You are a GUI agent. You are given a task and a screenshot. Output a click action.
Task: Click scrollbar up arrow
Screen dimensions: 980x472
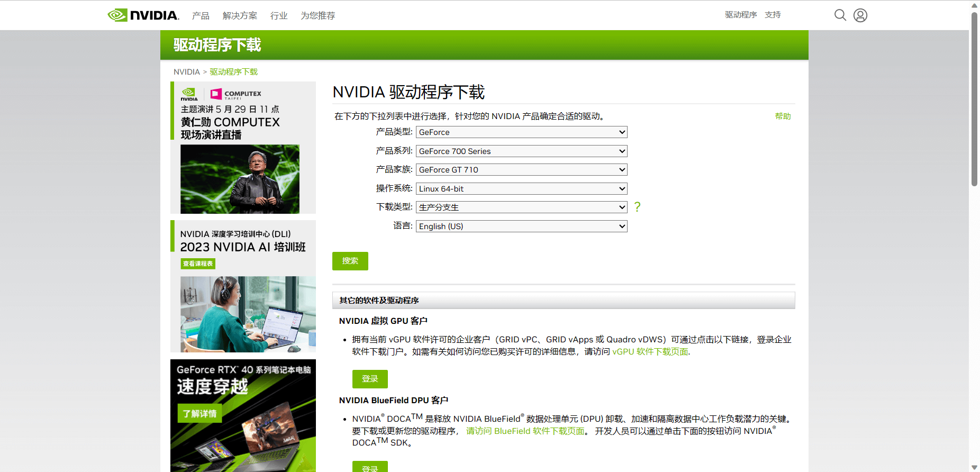click(974, 5)
